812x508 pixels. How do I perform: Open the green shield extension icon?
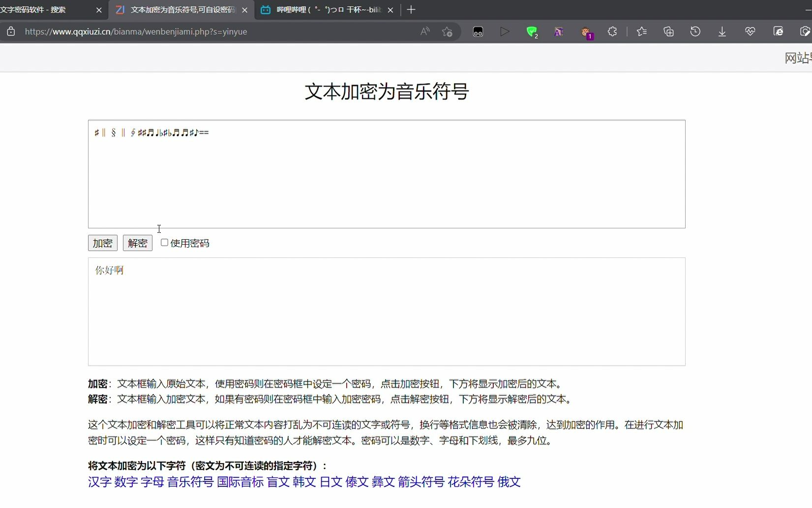[x=532, y=32]
